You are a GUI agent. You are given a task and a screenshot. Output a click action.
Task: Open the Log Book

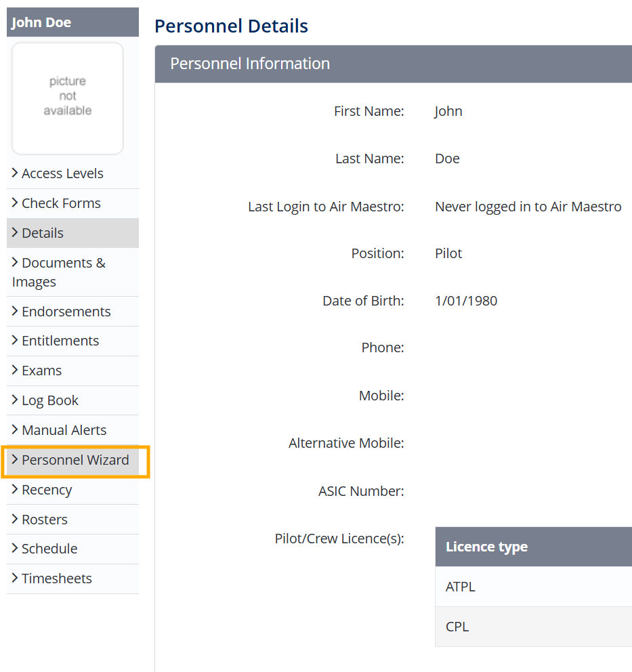point(50,400)
